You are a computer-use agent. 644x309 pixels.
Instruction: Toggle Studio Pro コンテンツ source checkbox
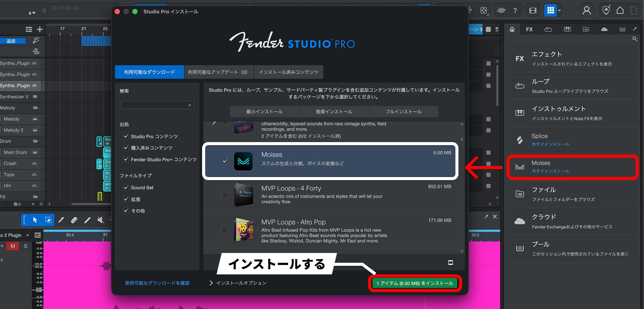[126, 136]
